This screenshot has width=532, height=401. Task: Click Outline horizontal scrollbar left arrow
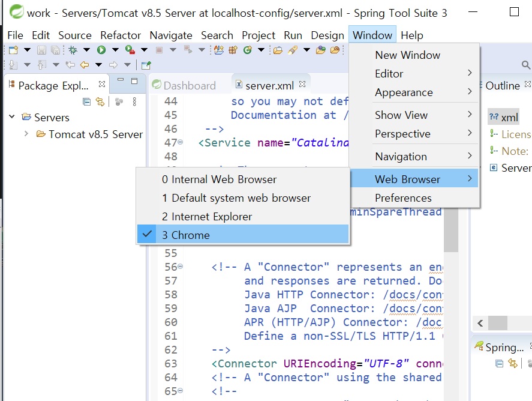pyautogui.click(x=480, y=323)
